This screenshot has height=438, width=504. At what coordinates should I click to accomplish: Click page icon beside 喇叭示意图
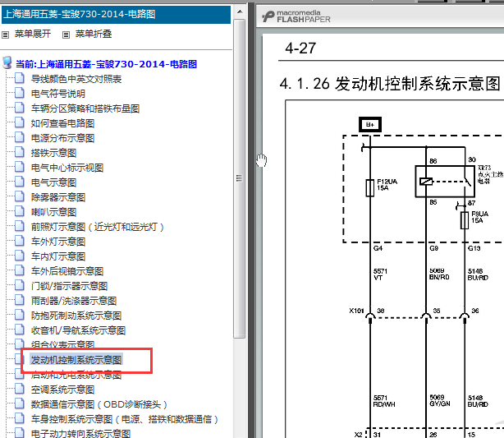coord(19,211)
